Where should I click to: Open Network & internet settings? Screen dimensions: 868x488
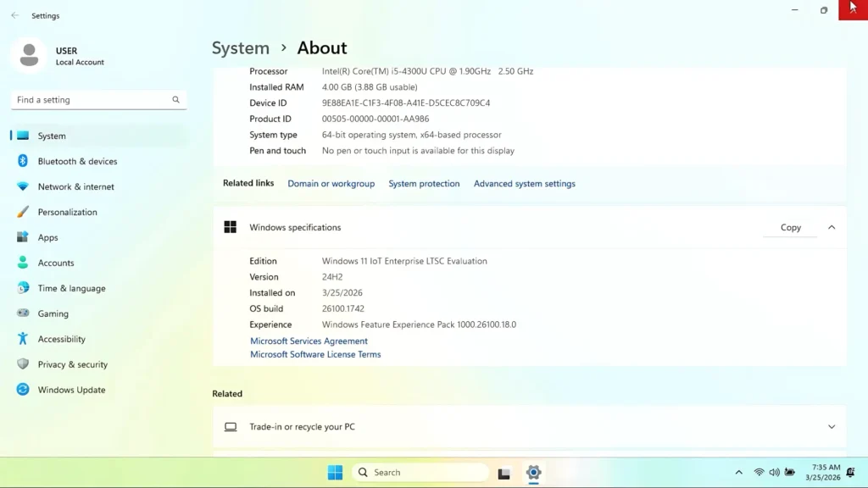pyautogui.click(x=98, y=186)
